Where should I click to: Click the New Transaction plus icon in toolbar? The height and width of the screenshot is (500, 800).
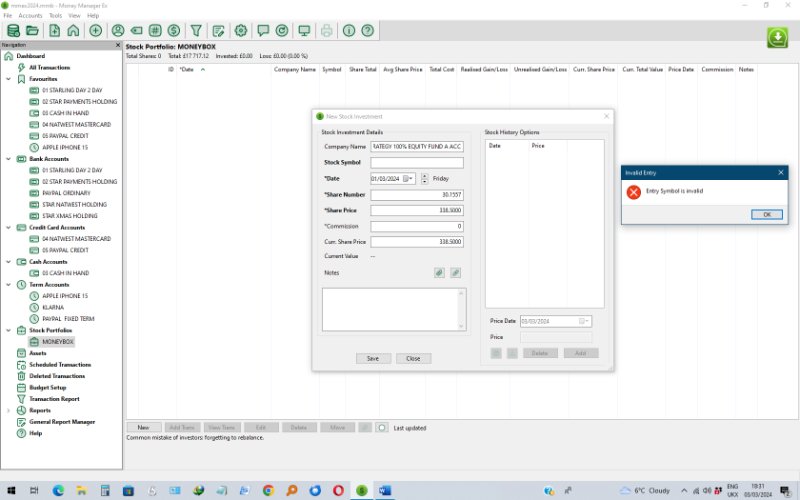coord(95,31)
